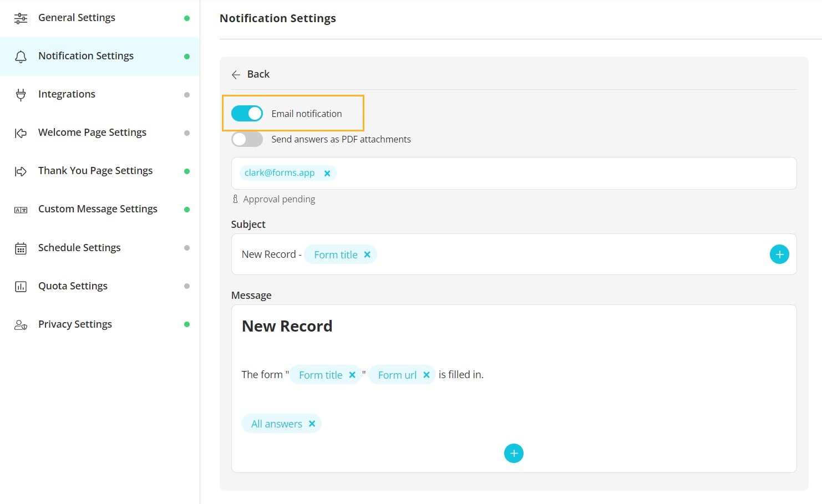This screenshot has height=504, width=822.
Task: Switch to General Settings section
Action: 77,17
